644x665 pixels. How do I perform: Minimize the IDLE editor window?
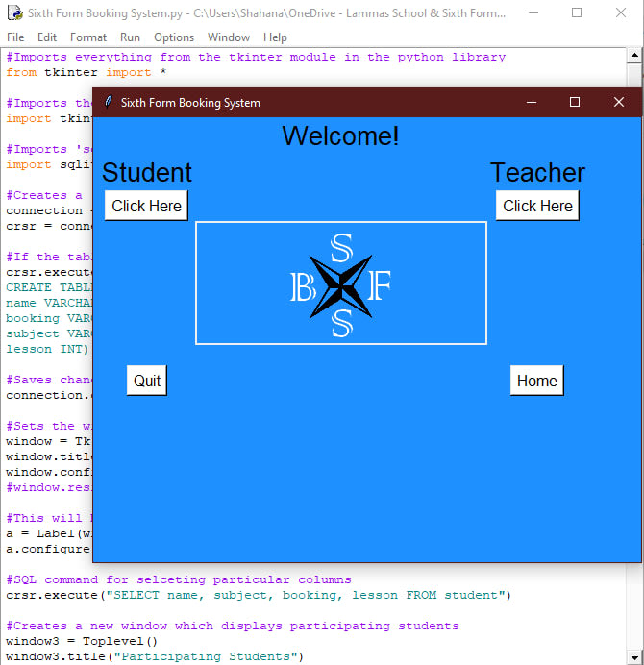pos(533,13)
